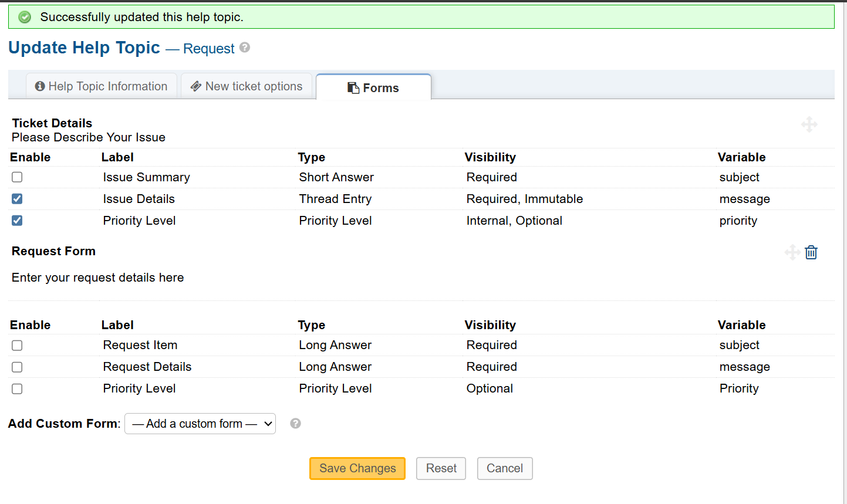Select the Forms tab
The height and width of the screenshot is (504, 847).
coord(373,88)
